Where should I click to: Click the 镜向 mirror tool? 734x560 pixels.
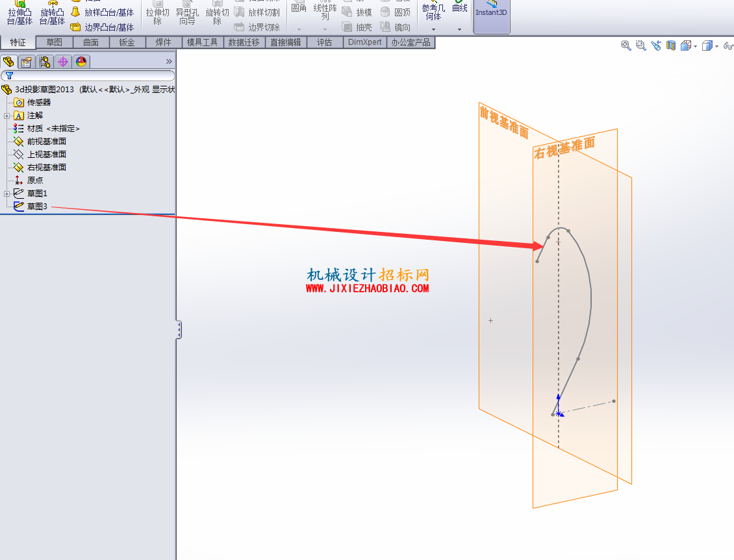point(396,27)
